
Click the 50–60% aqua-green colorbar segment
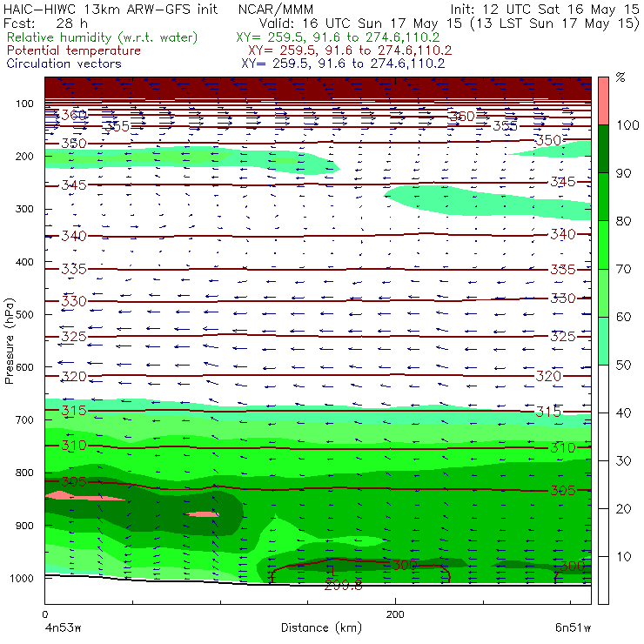pyautogui.click(x=603, y=341)
